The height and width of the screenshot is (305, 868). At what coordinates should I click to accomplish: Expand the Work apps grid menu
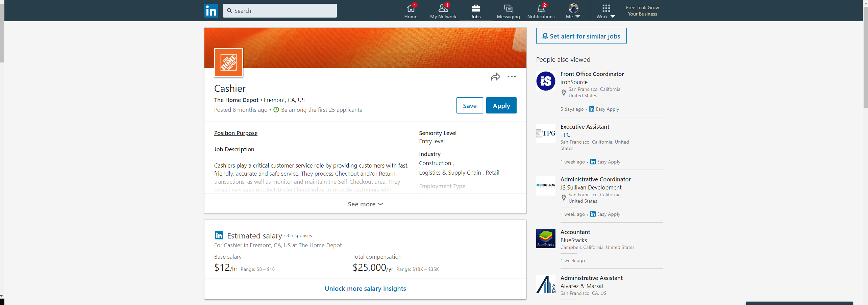point(606,11)
